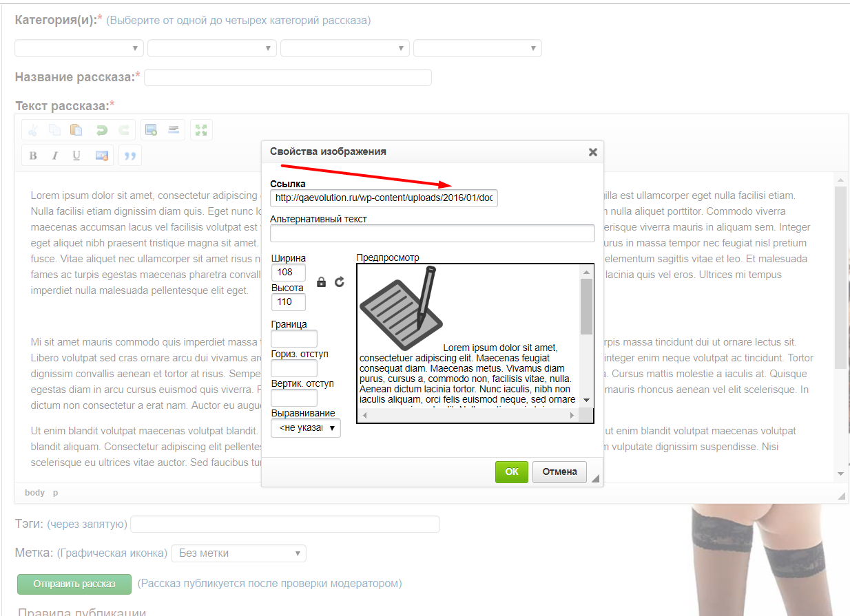Insert a horizontal line via toolbar icon
Image resolution: width=850 pixels, height=616 pixels.
174,130
